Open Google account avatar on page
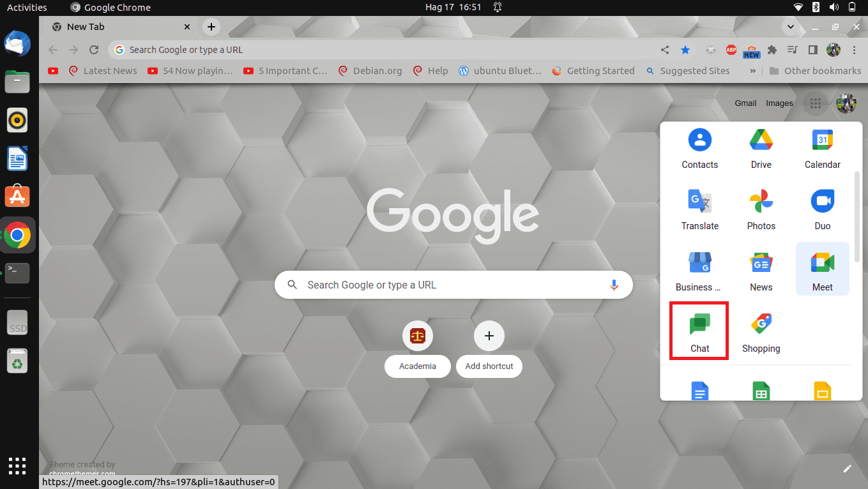 pos(846,103)
